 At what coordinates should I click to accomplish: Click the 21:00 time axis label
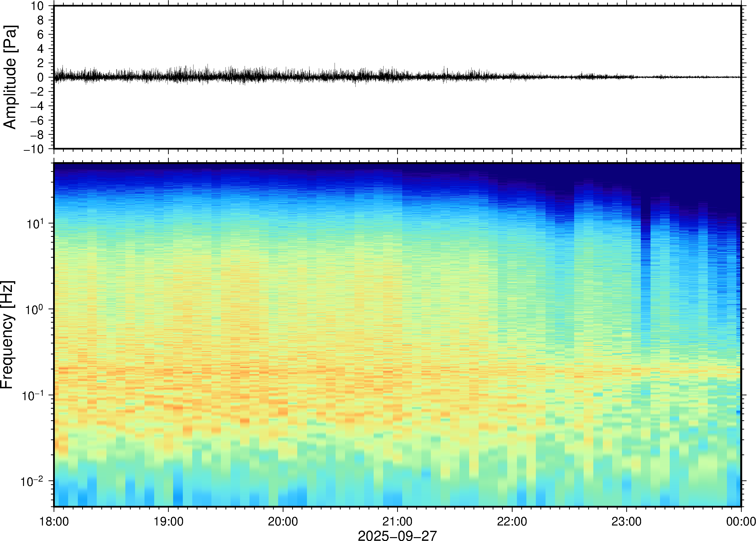pos(397,521)
